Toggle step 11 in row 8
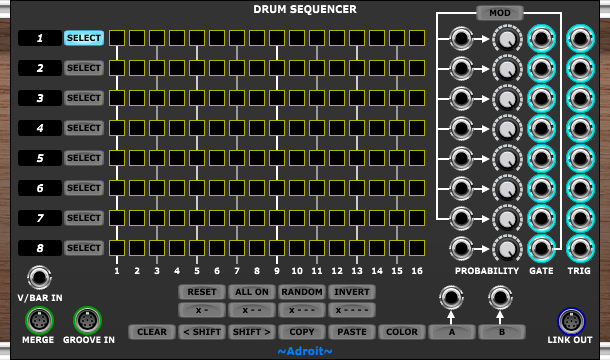 pos(317,248)
